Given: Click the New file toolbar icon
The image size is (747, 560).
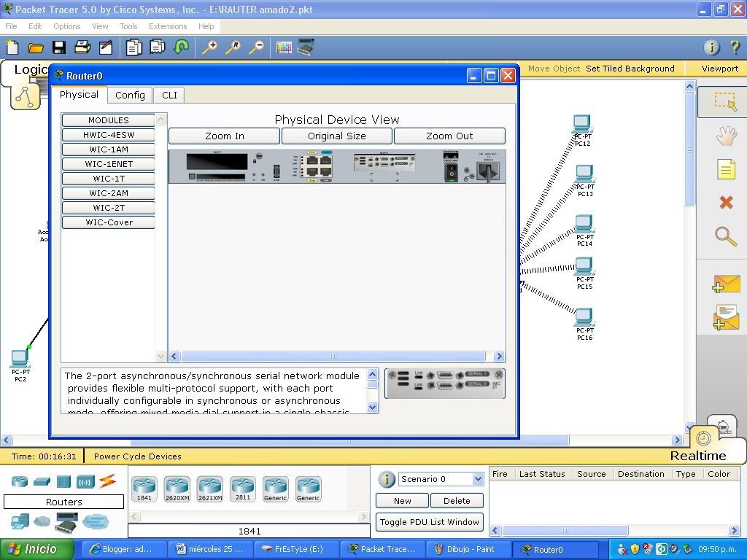Looking at the screenshot, I should pyautogui.click(x=12, y=47).
